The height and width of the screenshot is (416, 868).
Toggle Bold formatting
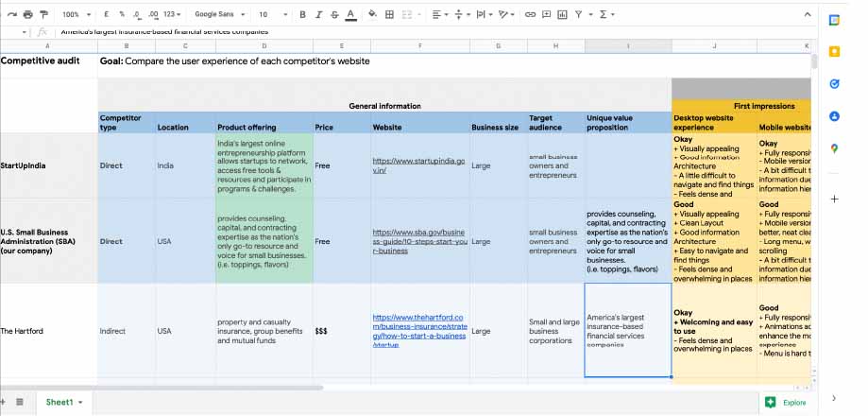302,14
